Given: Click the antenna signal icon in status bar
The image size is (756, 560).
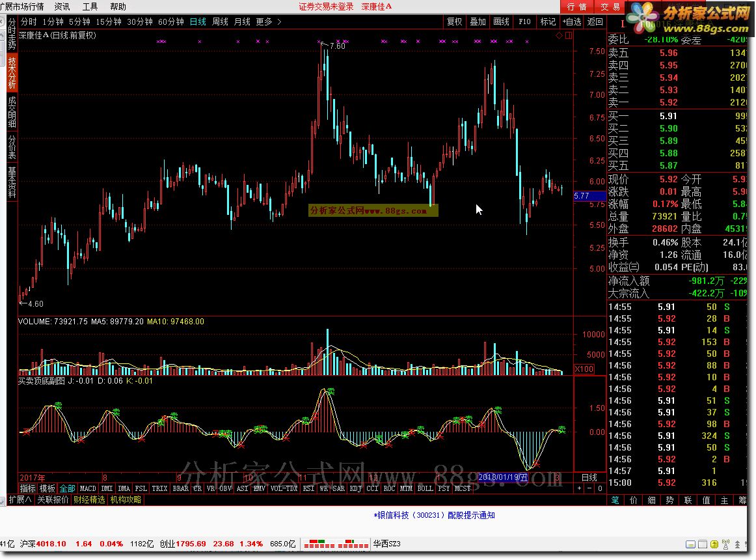Looking at the screenshot, I should pyautogui.click(x=725, y=544).
